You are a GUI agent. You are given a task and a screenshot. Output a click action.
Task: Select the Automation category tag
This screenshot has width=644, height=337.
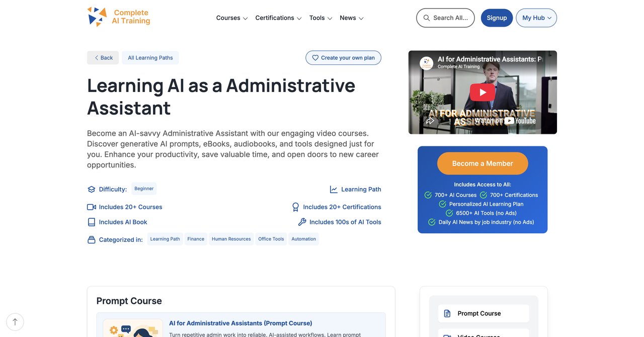[x=304, y=239]
